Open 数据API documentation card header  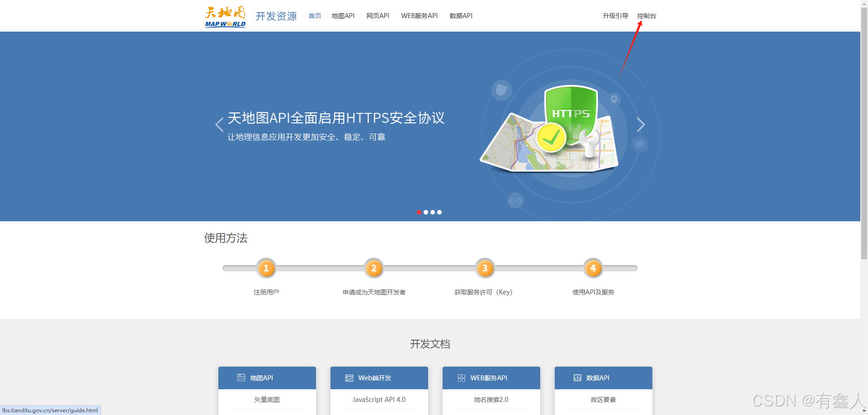604,378
